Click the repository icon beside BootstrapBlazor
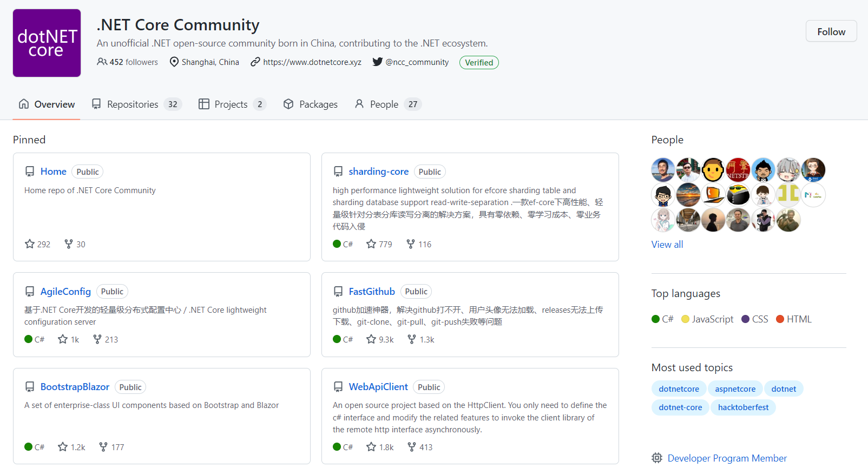 pos(30,387)
